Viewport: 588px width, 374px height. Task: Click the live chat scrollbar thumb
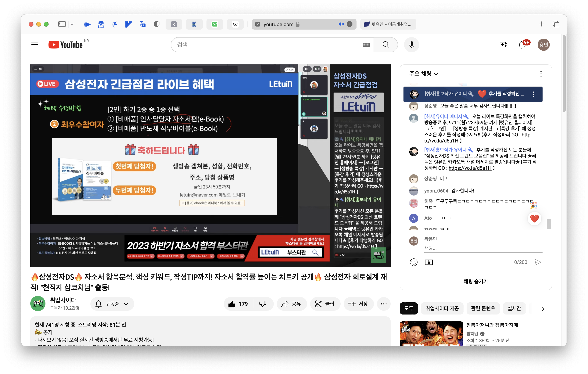(548, 224)
